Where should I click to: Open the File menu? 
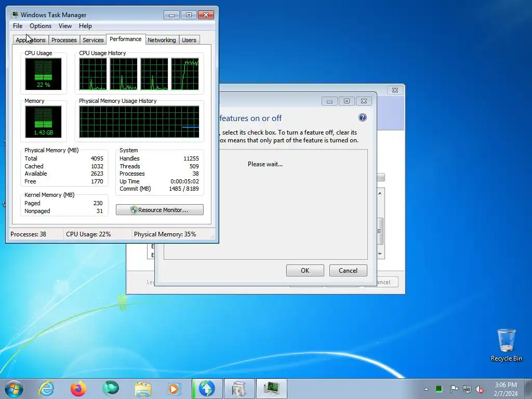tap(18, 26)
